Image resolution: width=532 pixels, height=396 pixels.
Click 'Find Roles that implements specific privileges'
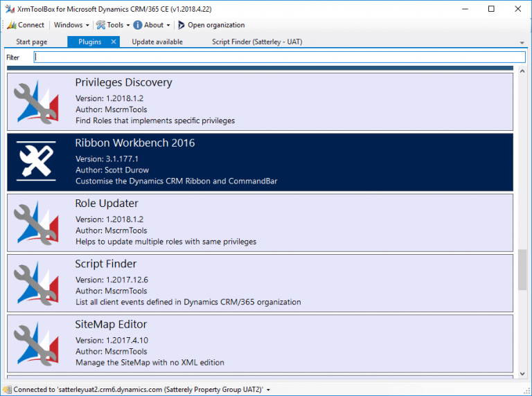[155, 120]
